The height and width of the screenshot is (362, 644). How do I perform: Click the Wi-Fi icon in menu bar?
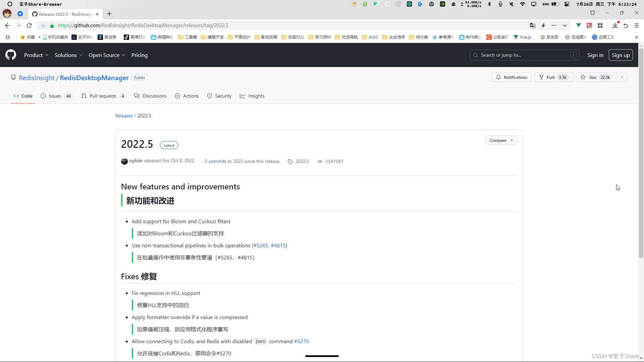tap(523, 4)
